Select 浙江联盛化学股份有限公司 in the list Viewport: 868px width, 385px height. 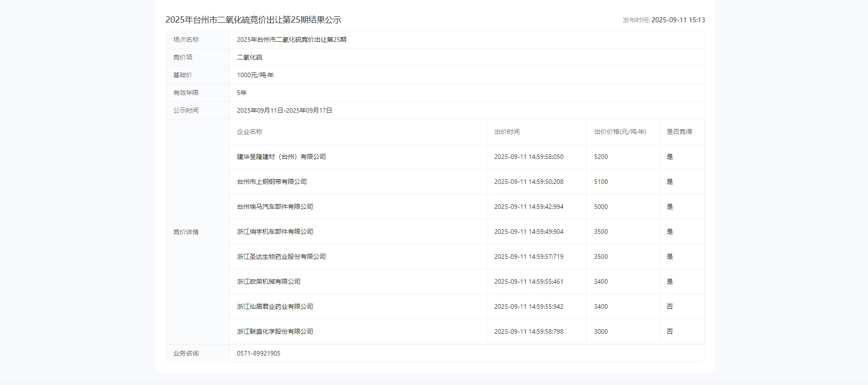tap(275, 331)
